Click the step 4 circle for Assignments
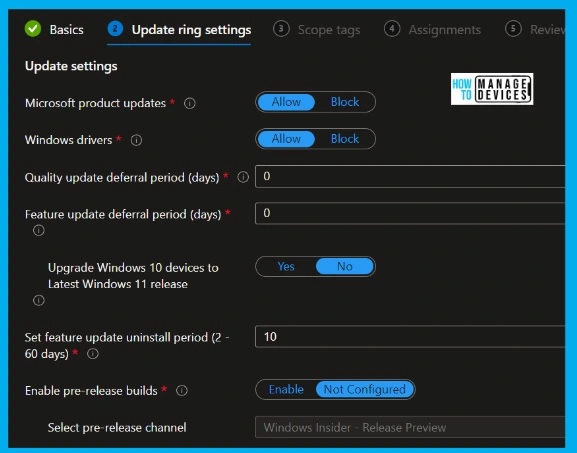Image resolution: width=577 pixels, height=453 pixels. [x=392, y=29]
